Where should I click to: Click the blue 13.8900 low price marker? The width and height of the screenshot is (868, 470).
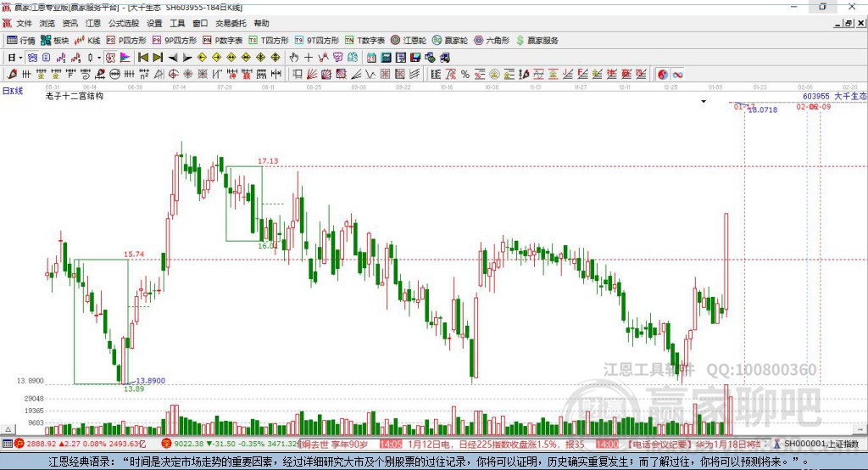click(151, 381)
